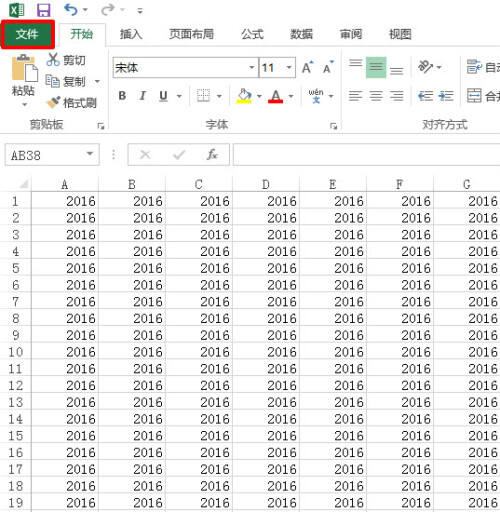Decrease font size with smaller A icon
This screenshot has width=500, height=512.
pos(328,67)
